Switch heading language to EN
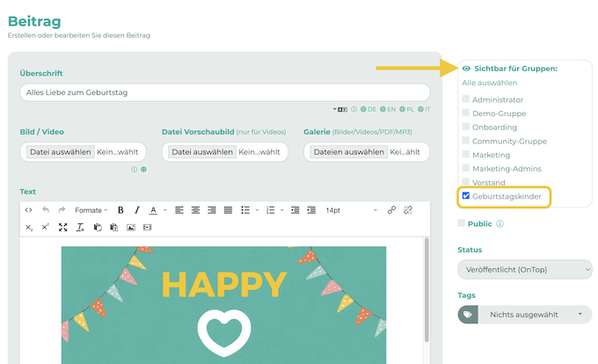Image resolution: width=598 pixels, height=364 pixels. click(388, 109)
